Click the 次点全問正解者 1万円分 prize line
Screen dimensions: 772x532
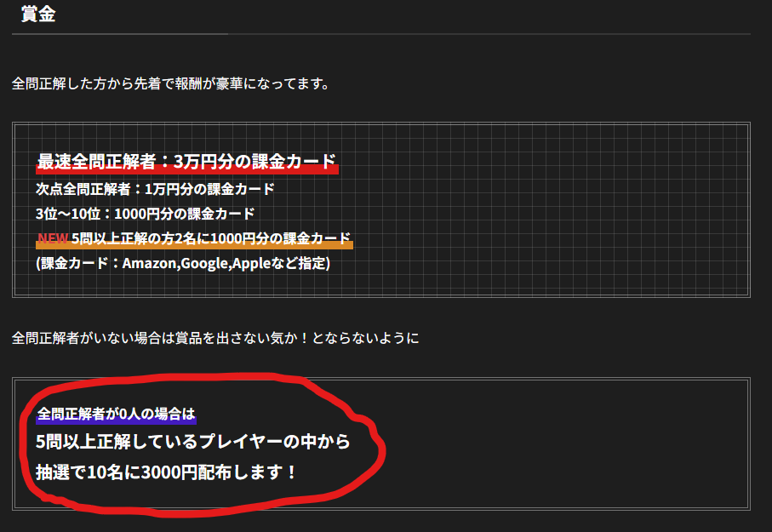click(x=155, y=189)
